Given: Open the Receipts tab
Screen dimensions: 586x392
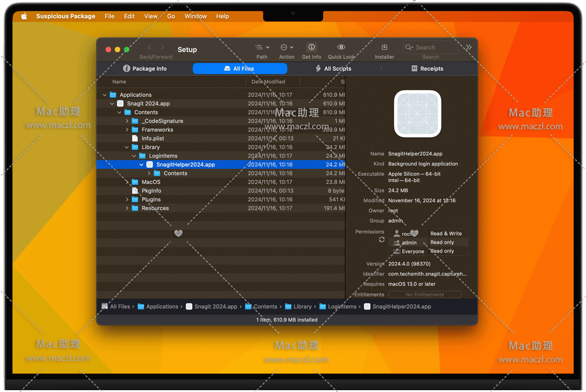Looking at the screenshot, I should pyautogui.click(x=427, y=69).
